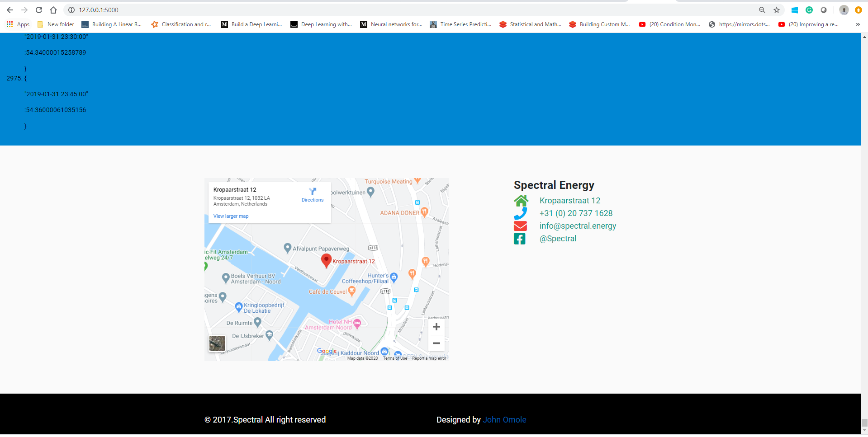Bookmark this page with star icon
This screenshot has width=868, height=437.
[777, 10]
